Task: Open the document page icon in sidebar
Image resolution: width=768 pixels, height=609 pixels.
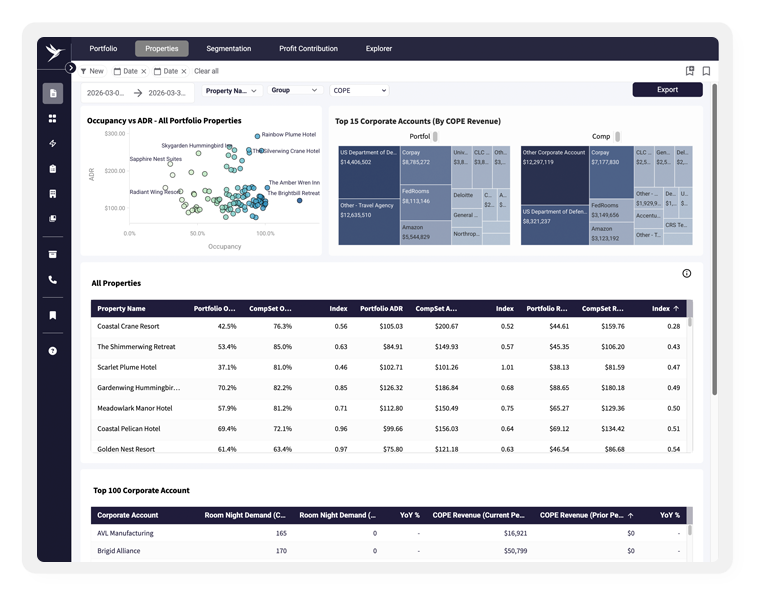Action: (x=52, y=93)
